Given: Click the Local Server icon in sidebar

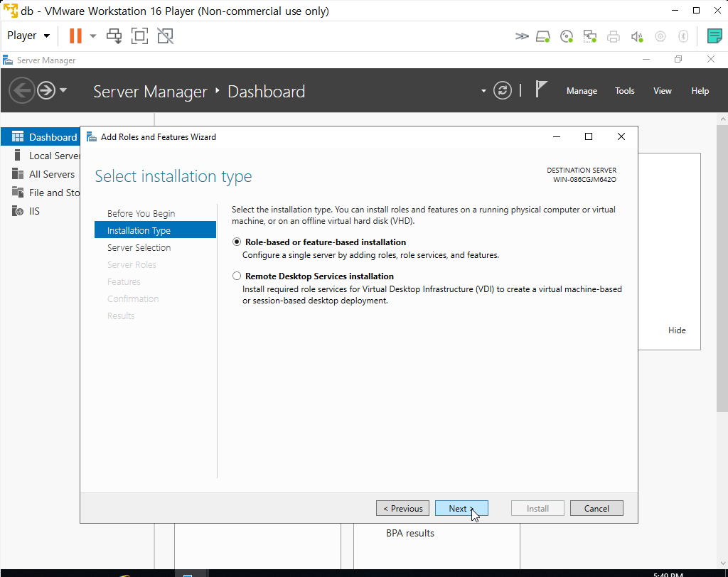Looking at the screenshot, I should [17, 155].
